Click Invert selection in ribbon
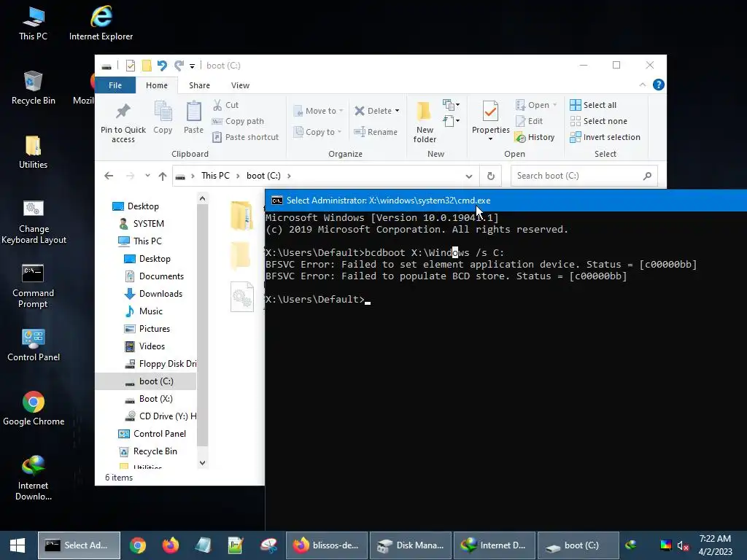Viewport: 747px width, 560px height. coord(605,137)
